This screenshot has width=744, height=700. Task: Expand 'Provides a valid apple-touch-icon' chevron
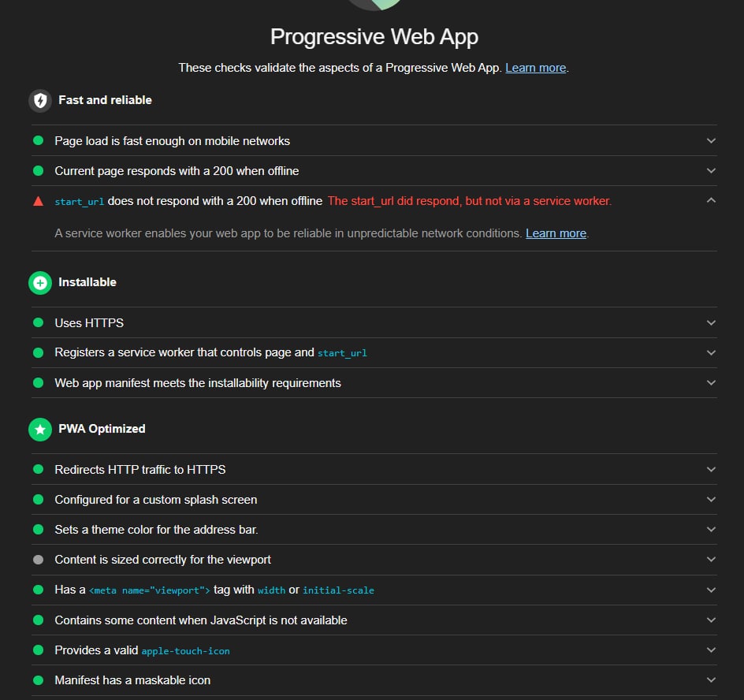click(x=711, y=650)
